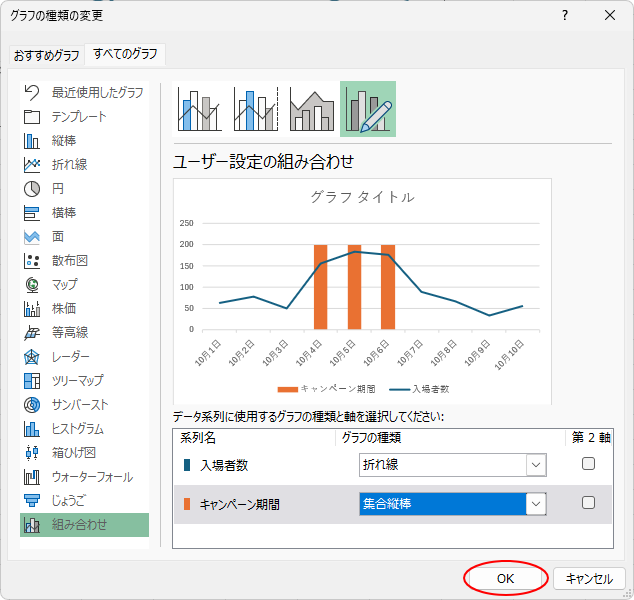Select the stacked area-column combo icon
The height and width of the screenshot is (600, 634).
(312, 109)
